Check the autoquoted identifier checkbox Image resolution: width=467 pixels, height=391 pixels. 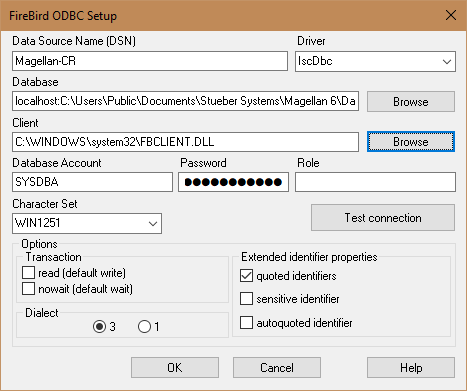[246, 323]
